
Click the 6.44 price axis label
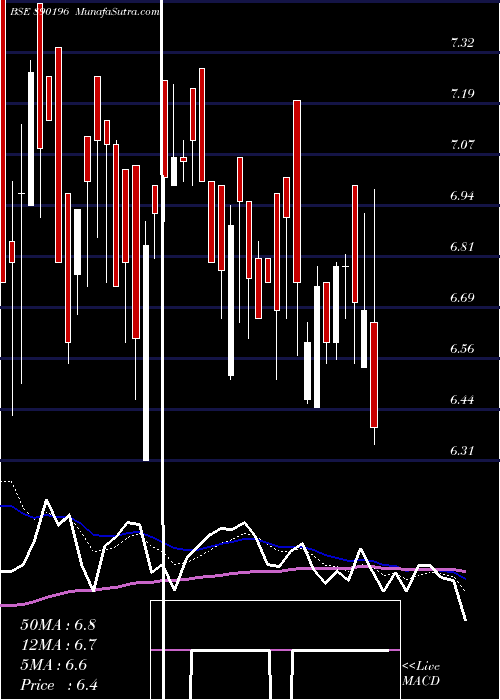click(x=462, y=400)
